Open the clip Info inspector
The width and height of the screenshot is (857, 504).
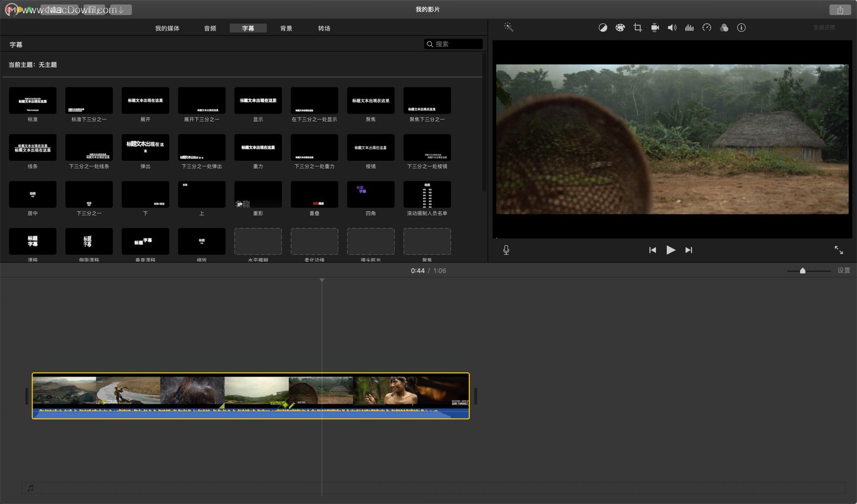(741, 27)
